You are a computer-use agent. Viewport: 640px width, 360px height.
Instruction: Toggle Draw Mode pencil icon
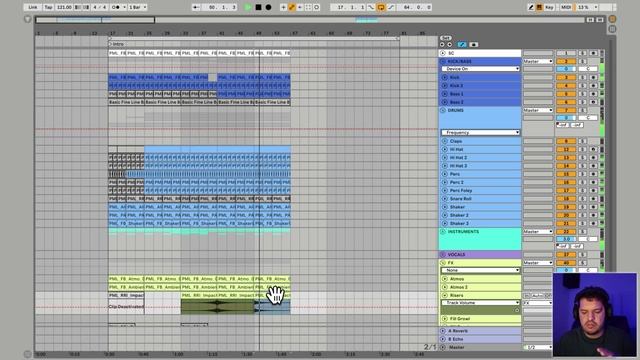[x=531, y=7]
